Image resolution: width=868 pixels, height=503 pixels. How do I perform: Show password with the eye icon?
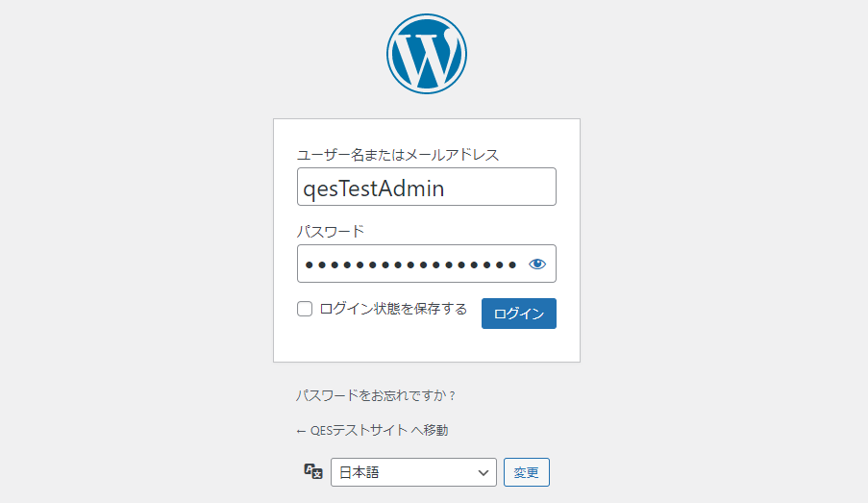pyautogui.click(x=537, y=264)
